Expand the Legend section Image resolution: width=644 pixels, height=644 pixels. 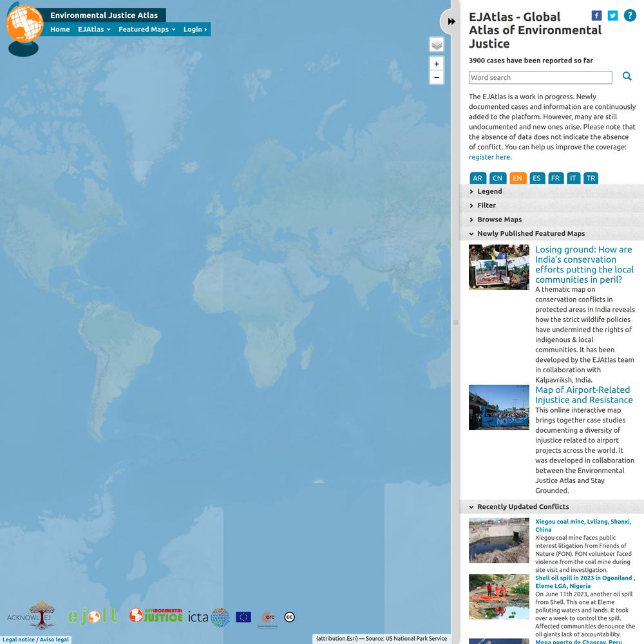tap(551, 191)
